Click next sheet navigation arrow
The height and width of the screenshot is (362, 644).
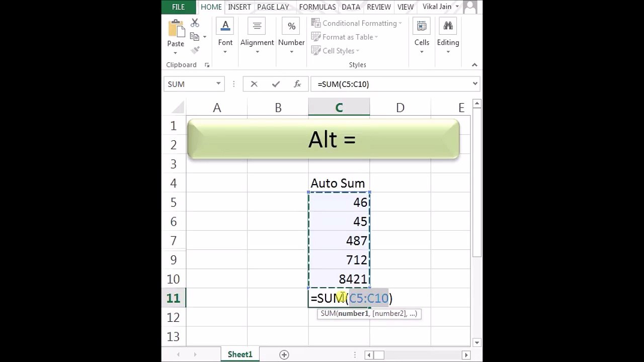tap(195, 354)
